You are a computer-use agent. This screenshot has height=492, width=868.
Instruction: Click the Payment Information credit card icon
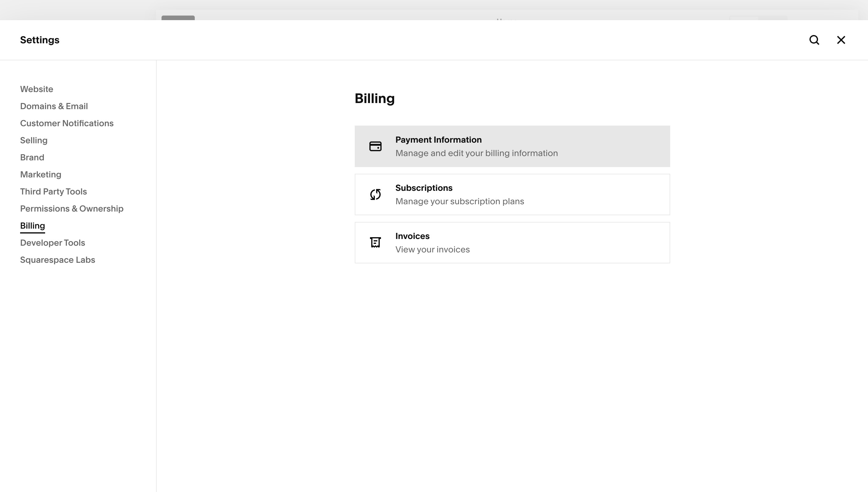coord(375,146)
